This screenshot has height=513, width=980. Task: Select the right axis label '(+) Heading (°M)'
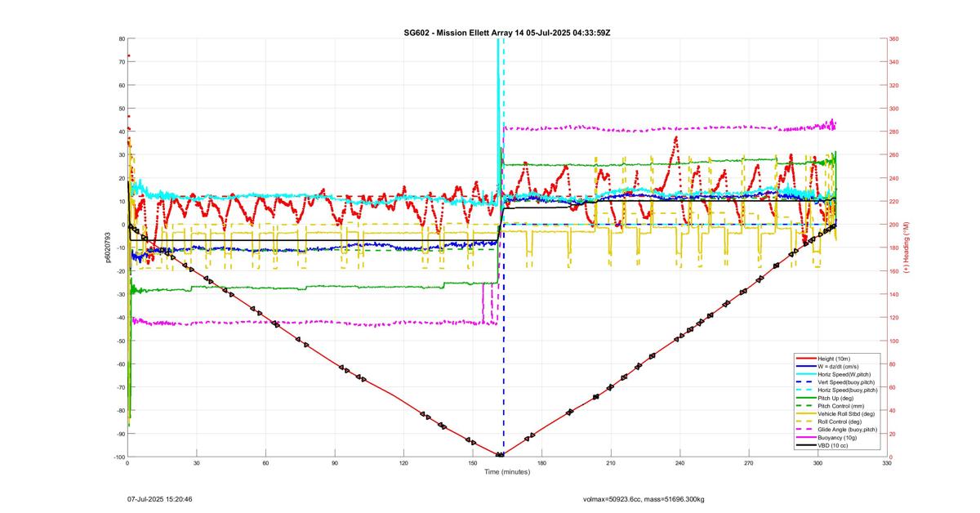point(906,248)
